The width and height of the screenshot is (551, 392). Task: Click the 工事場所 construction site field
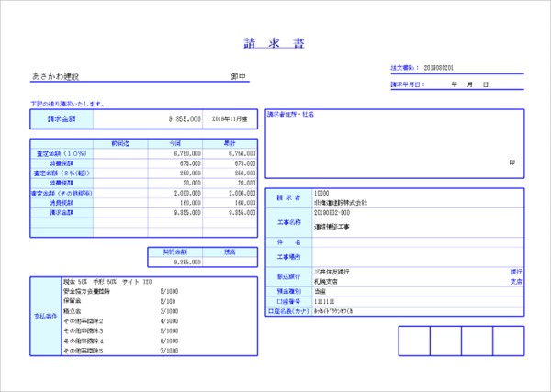(x=289, y=256)
